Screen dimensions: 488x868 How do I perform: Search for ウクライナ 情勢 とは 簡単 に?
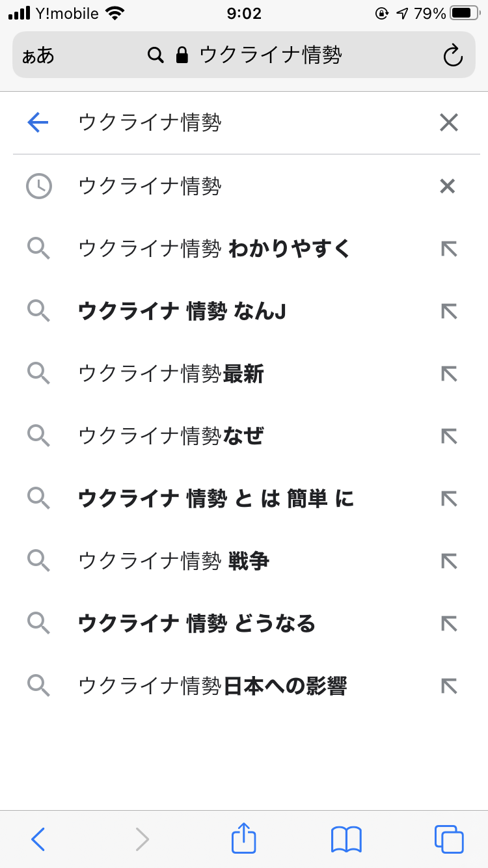coord(216,498)
